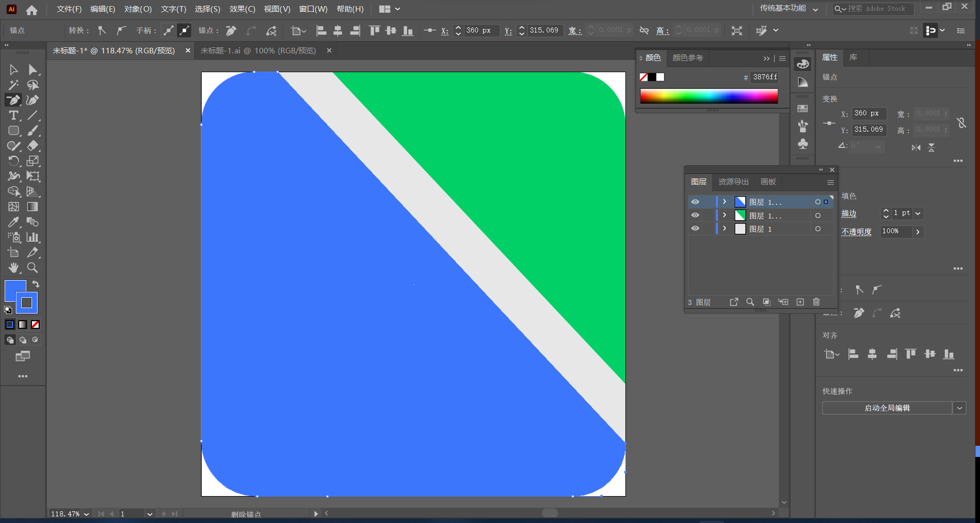The height and width of the screenshot is (523, 980).
Task: Switch to 颜色参考 panel tab
Action: [688, 58]
